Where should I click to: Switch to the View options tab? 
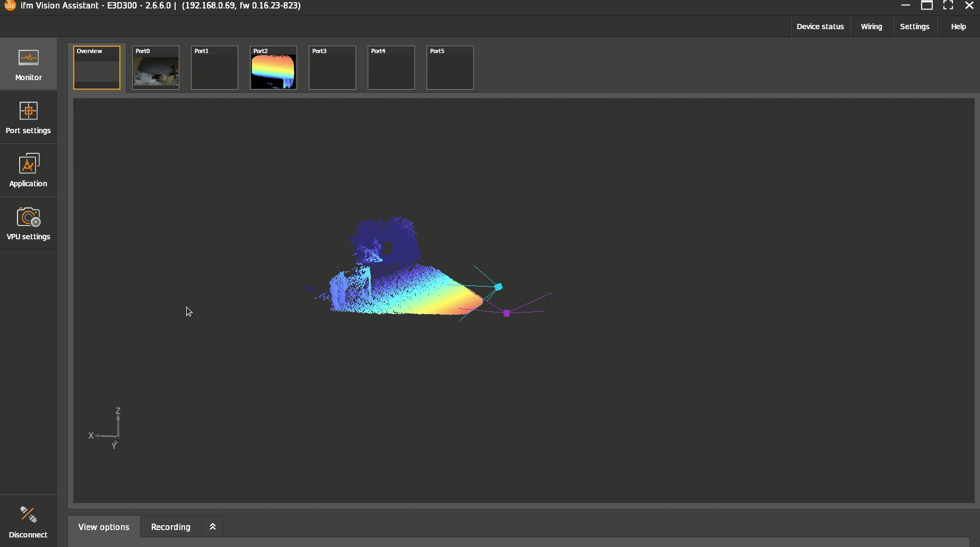(104, 527)
